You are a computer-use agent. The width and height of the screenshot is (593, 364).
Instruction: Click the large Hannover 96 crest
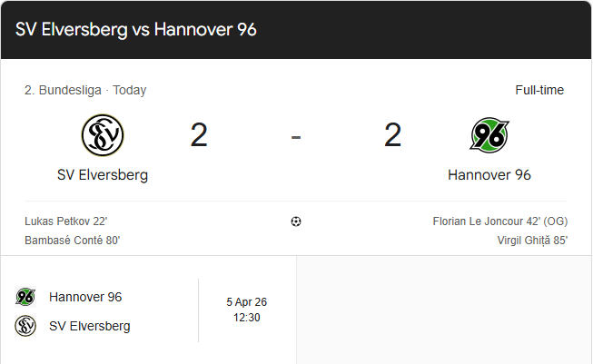pos(489,136)
